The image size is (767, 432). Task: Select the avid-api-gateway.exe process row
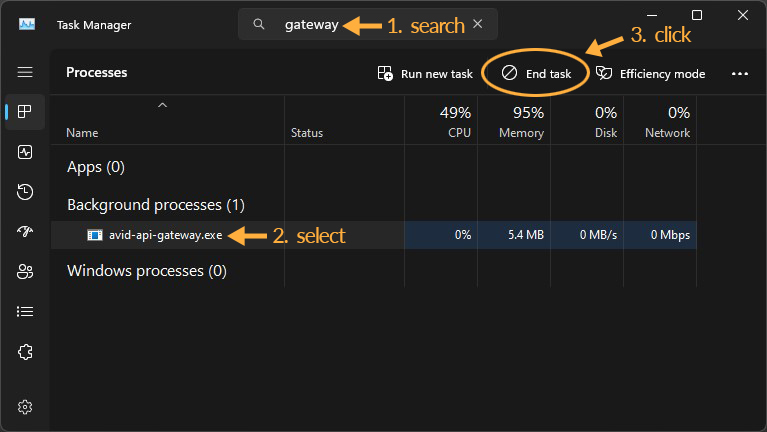[x=374, y=235]
